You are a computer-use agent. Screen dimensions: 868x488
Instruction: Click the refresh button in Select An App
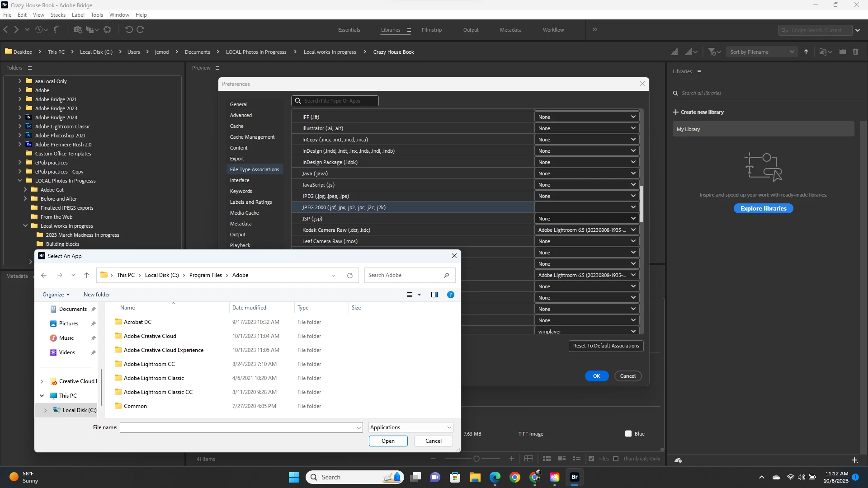[x=349, y=275]
